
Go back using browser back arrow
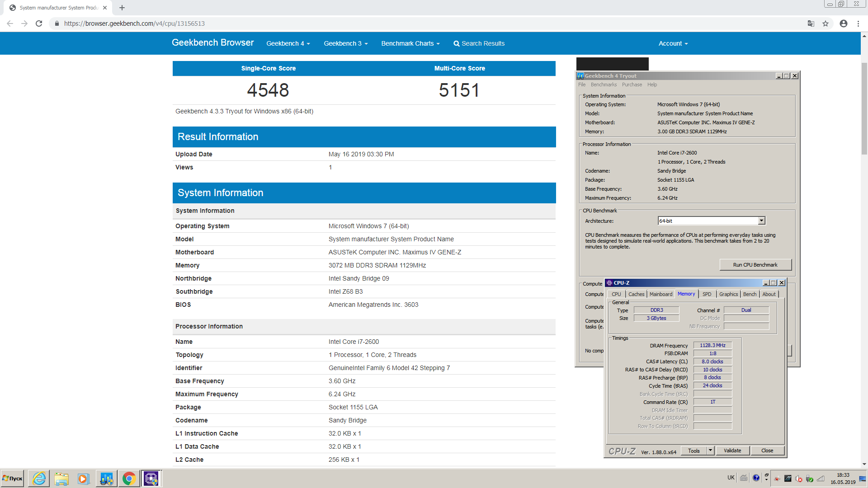pyautogui.click(x=10, y=23)
